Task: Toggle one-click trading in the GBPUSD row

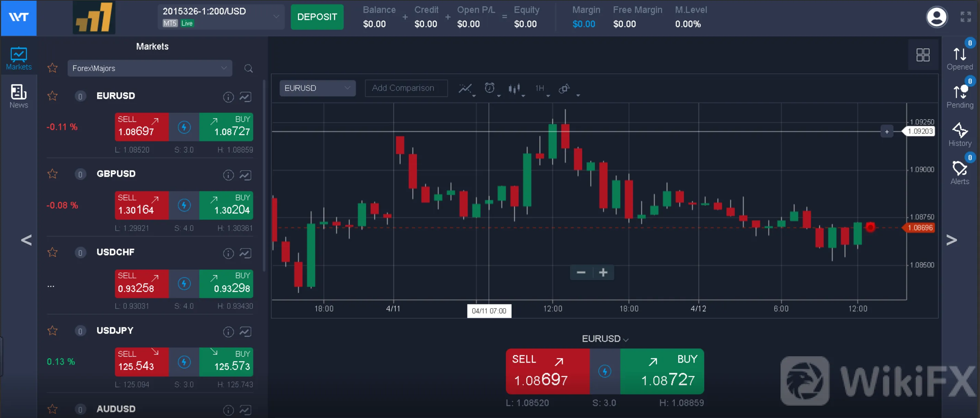Action: coord(184,205)
